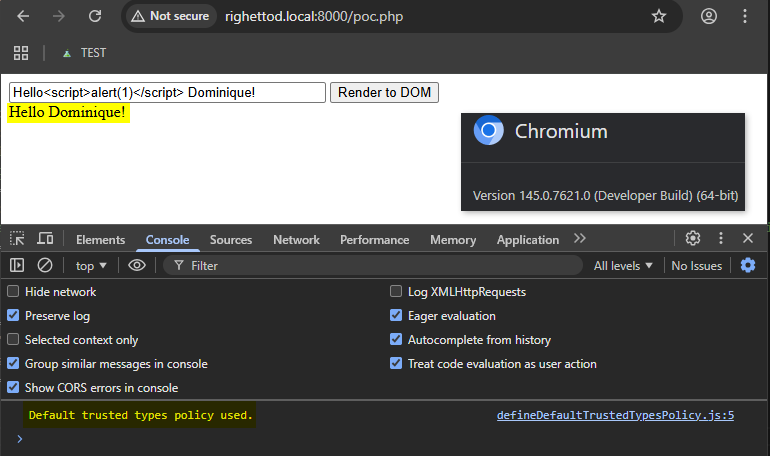Image resolution: width=770 pixels, height=456 pixels.
Task: Open the All levels dropdown
Action: [623, 266]
